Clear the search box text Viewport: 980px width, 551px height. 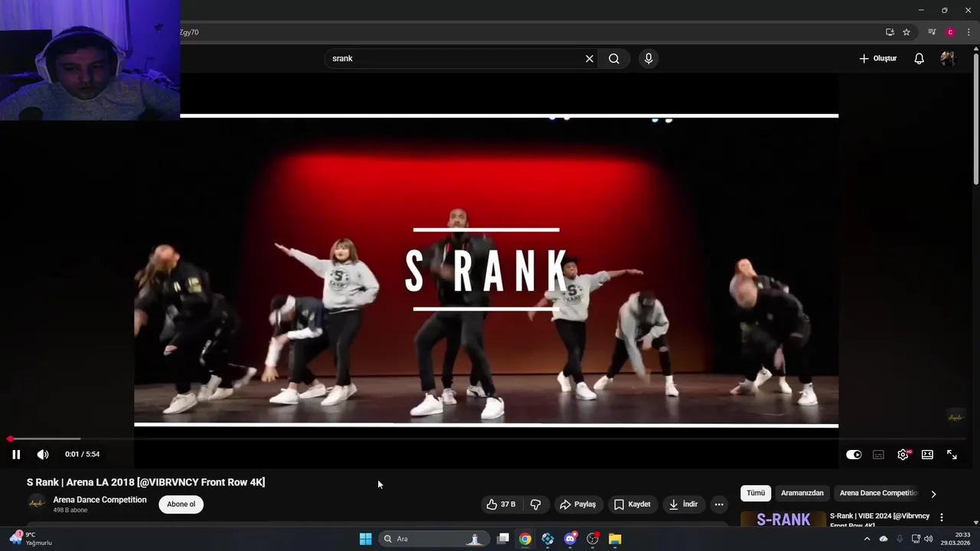(x=590, y=59)
